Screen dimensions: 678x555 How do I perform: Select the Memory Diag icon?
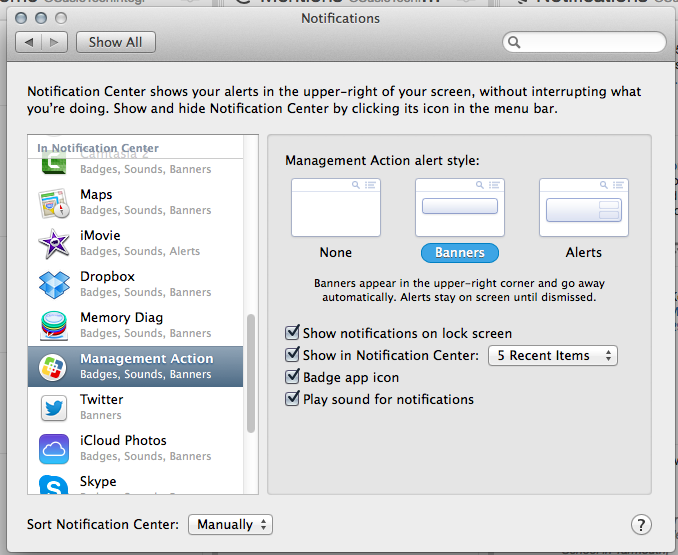[x=54, y=325]
